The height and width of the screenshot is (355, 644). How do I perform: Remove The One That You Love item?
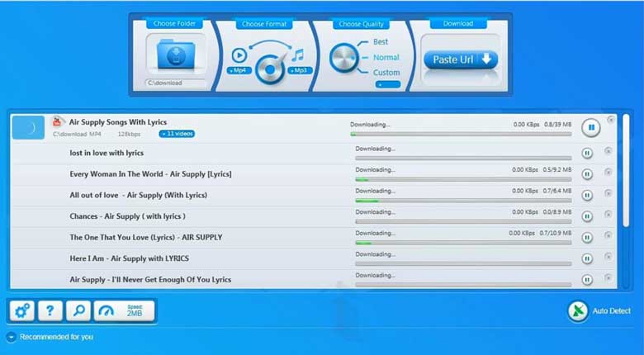point(608,235)
